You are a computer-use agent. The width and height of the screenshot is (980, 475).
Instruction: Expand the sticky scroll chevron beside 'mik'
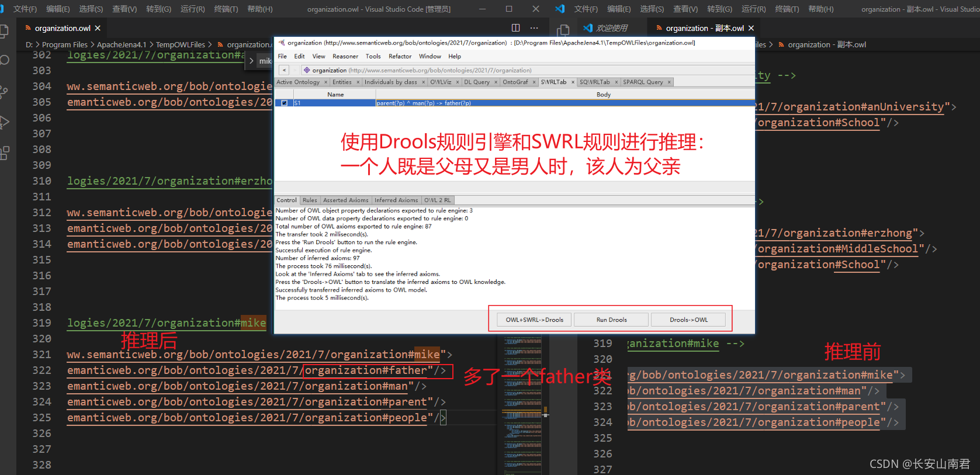click(251, 61)
